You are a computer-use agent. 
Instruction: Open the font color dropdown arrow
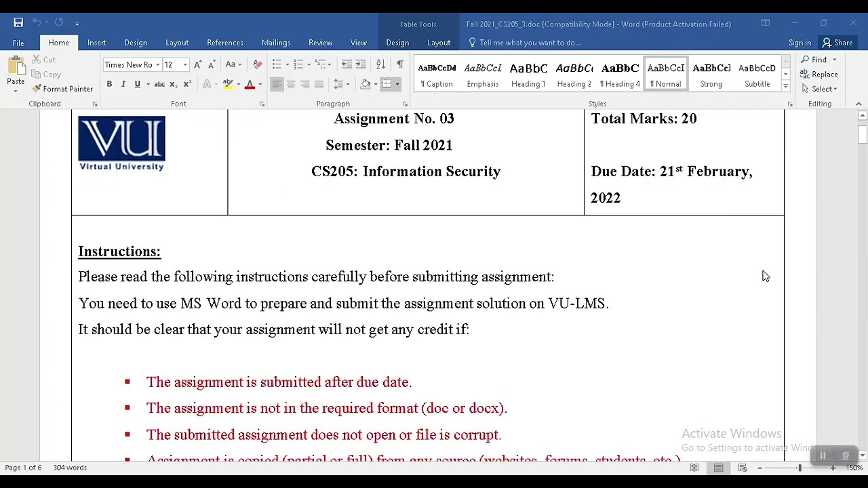click(260, 84)
